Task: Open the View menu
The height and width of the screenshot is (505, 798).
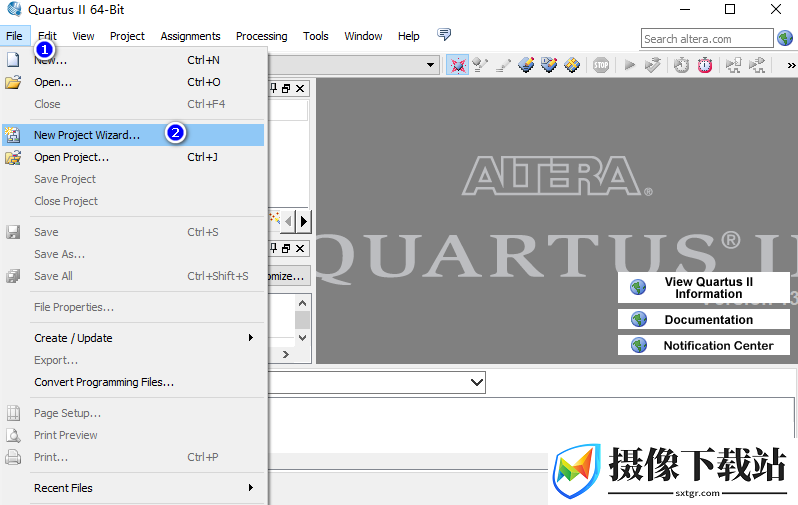Action: pos(83,36)
